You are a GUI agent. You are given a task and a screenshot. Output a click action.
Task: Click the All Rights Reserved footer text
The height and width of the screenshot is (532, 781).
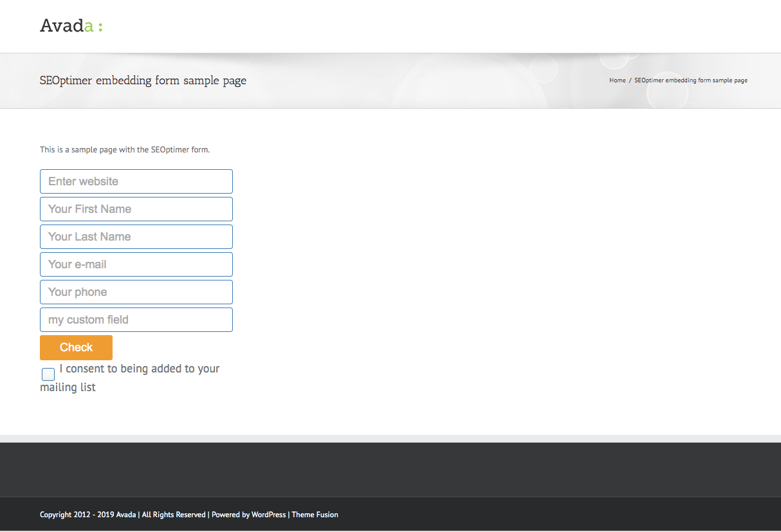174,515
